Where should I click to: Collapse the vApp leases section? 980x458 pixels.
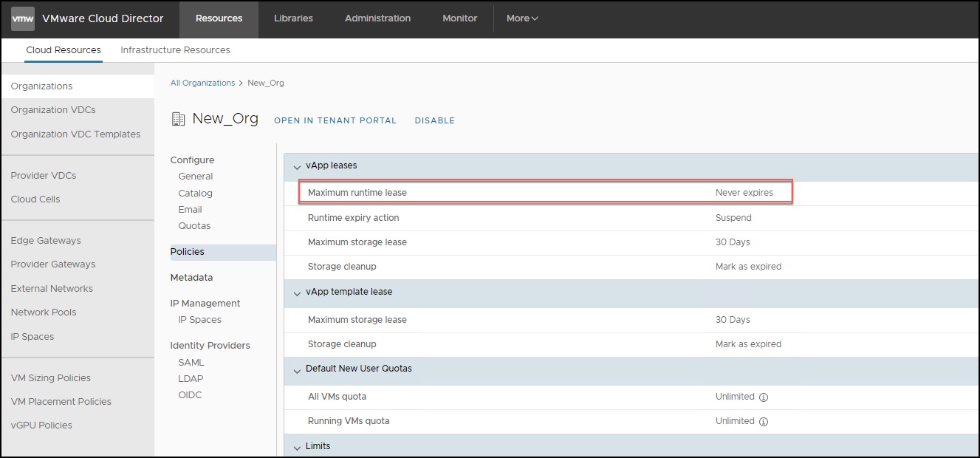(298, 167)
